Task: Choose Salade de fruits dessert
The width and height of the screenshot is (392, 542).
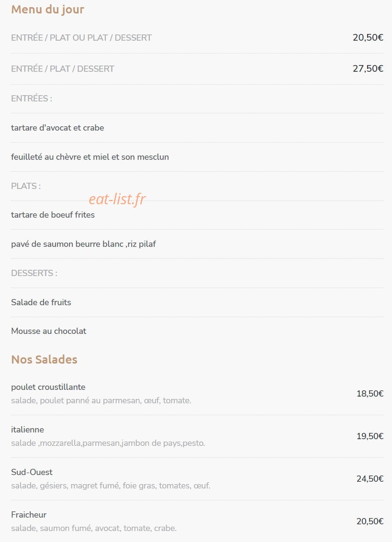Action: click(x=41, y=302)
